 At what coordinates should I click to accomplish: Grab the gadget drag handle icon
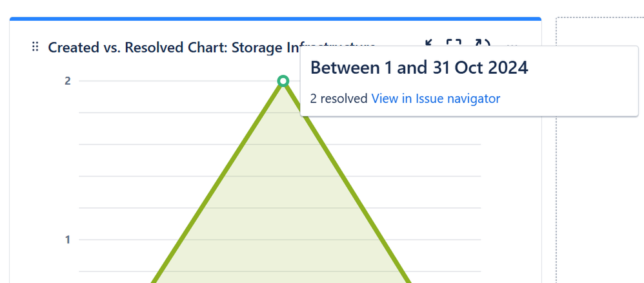(35, 47)
